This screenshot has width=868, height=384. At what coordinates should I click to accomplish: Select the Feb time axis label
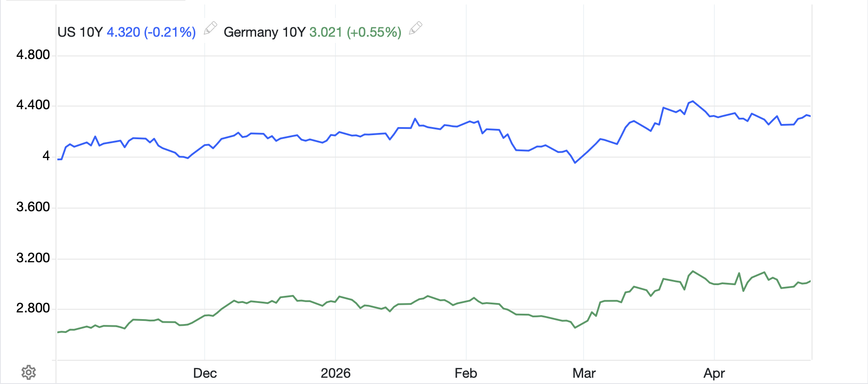[466, 373]
